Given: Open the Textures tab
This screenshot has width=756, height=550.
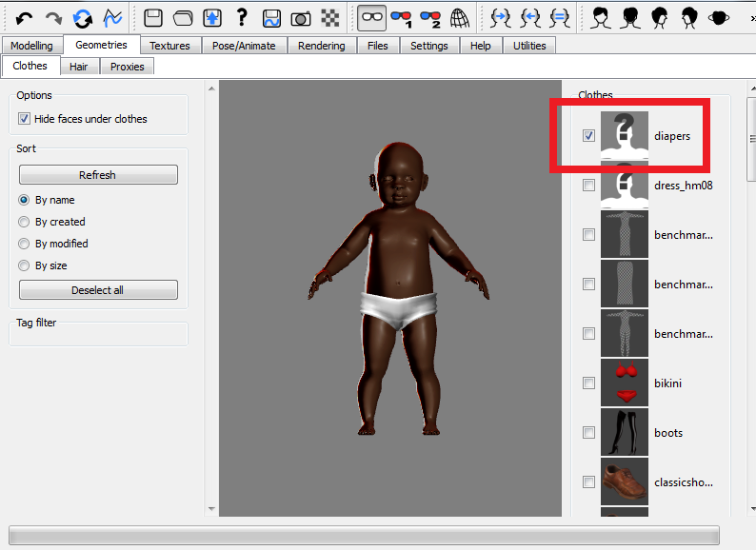Looking at the screenshot, I should [169, 46].
